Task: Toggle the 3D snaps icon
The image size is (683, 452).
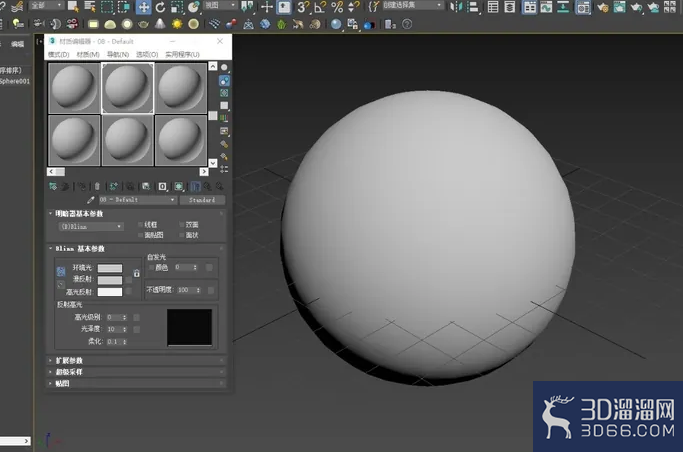Action: [x=302, y=7]
